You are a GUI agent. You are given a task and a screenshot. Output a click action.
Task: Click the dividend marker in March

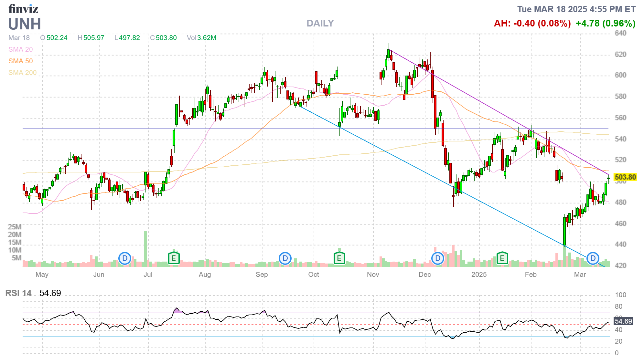click(x=593, y=258)
